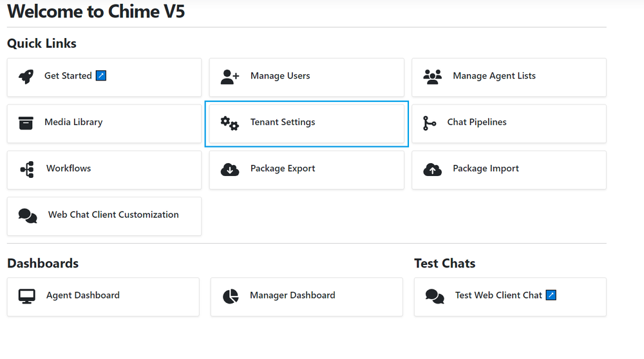This screenshot has width=644, height=359.
Task: Launch Test Web Client Chat
Action: (x=498, y=296)
